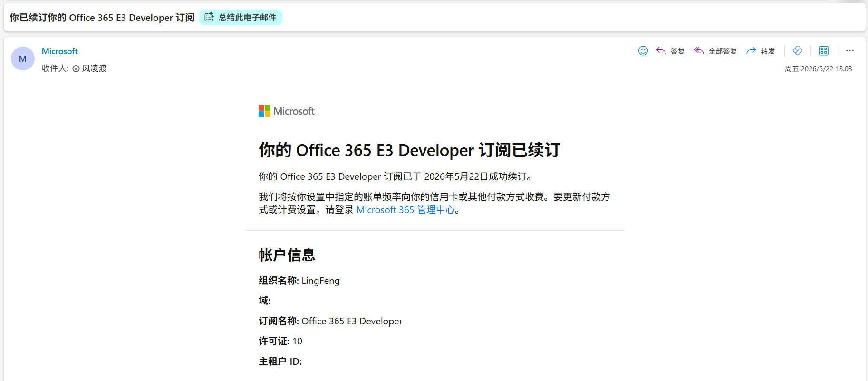Image resolution: width=868 pixels, height=381 pixels.
Task: Click the Microsoft logo in the email body
Action: [x=287, y=111]
